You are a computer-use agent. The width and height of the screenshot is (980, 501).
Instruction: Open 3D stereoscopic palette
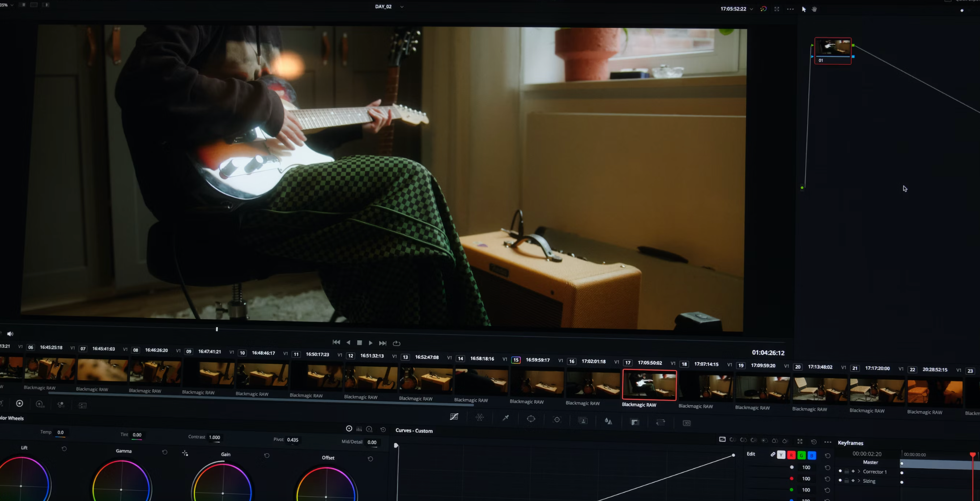click(686, 423)
